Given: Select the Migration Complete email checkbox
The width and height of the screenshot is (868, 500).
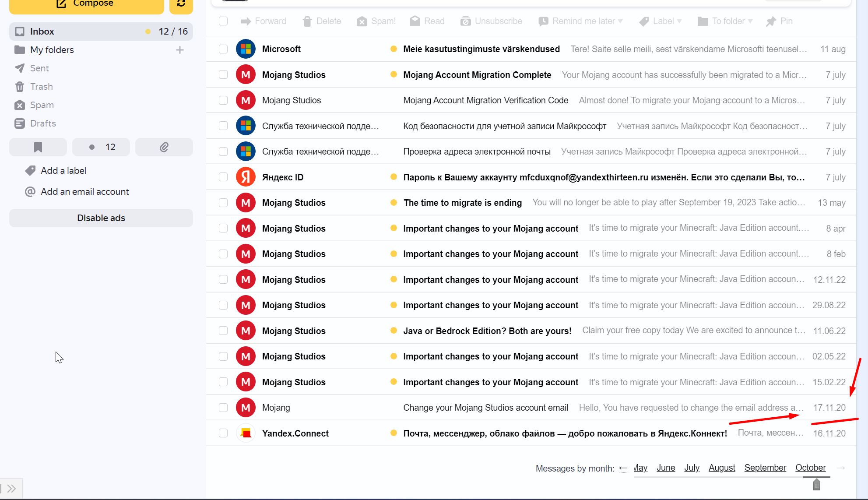Looking at the screenshot, I should 223,75.
